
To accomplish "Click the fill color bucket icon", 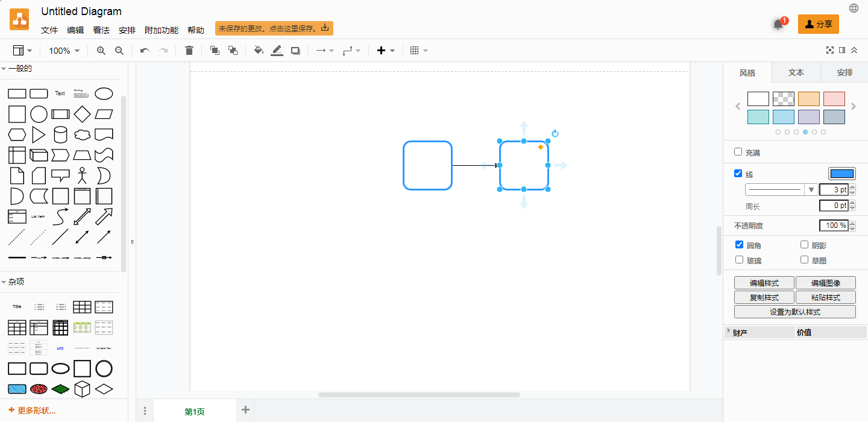I will pos(259,51).
